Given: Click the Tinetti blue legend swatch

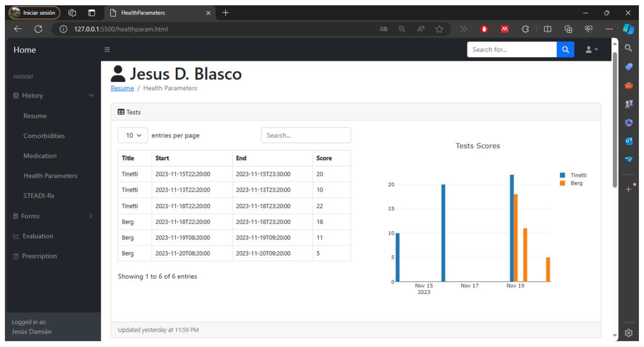Looking at the screenshot, I should pyautogui.click(x=562, y=175).
